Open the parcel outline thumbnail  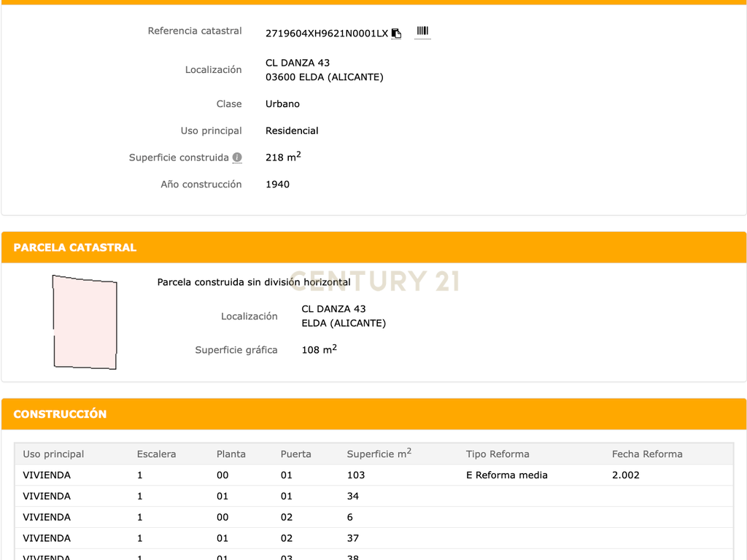85,322
